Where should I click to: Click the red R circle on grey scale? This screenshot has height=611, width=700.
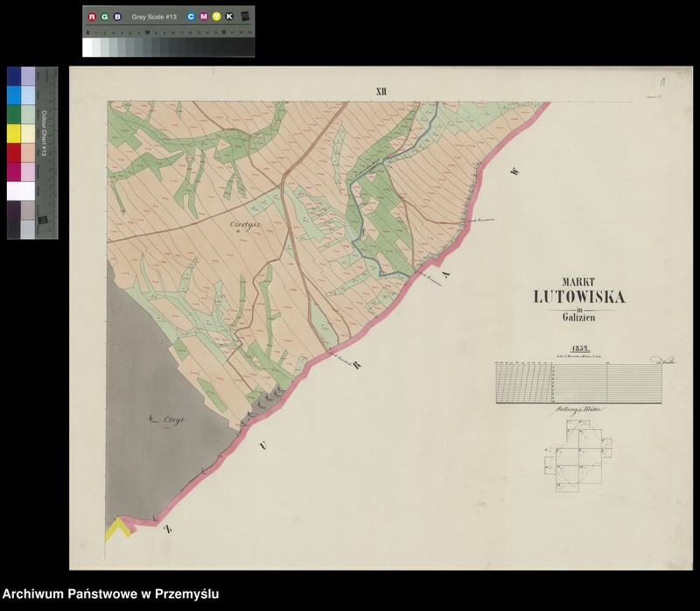pos(92,17)
